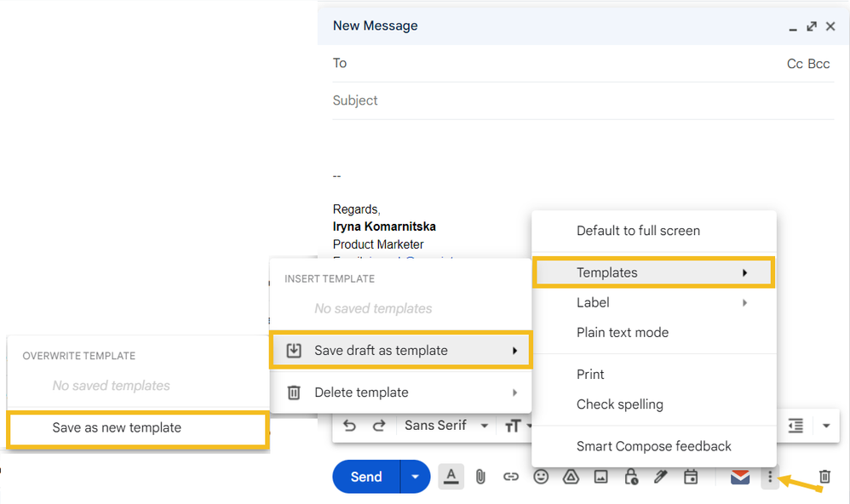
Task: Toggle formatting options A button
Action: coord(451,477)
